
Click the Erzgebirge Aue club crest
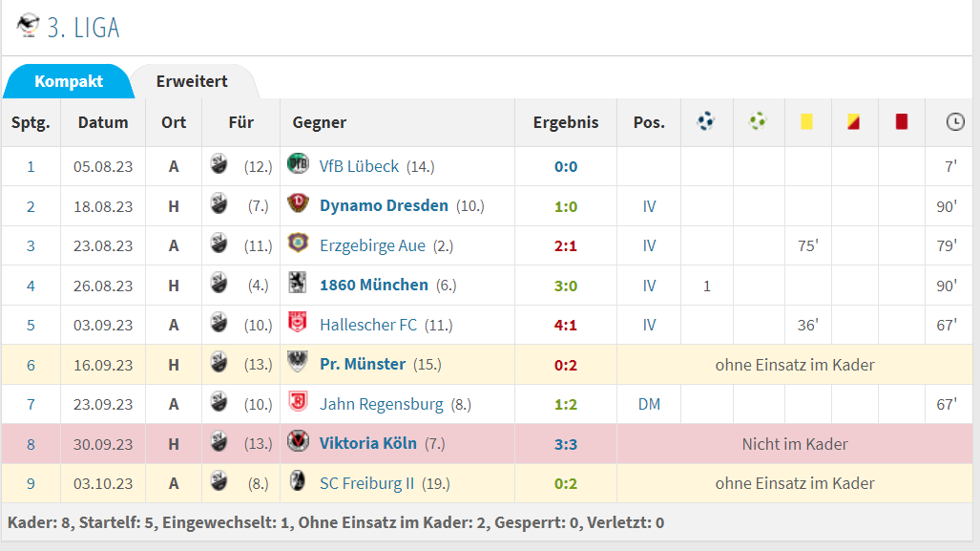coord(298,244)
